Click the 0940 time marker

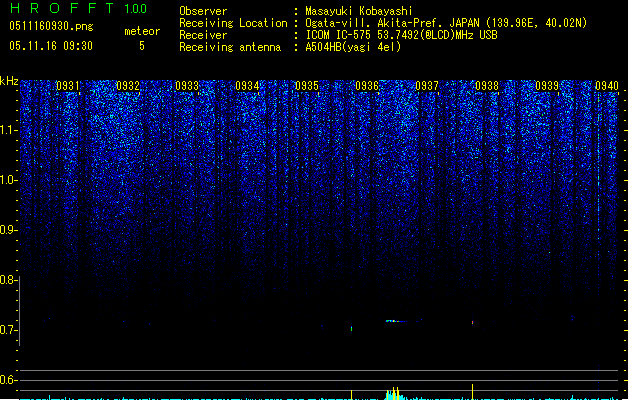pyautogui.click(x=607, y=86)
